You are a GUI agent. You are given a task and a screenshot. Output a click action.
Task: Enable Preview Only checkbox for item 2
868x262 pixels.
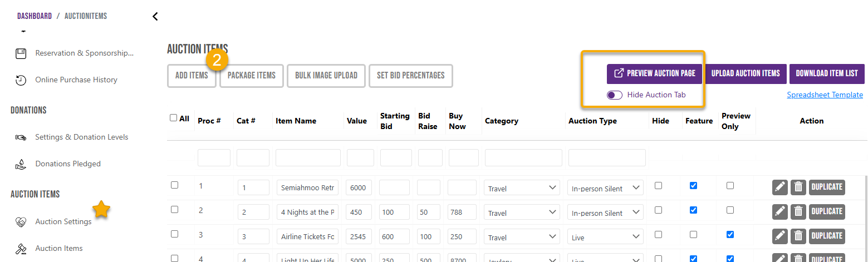click(730, 210)
